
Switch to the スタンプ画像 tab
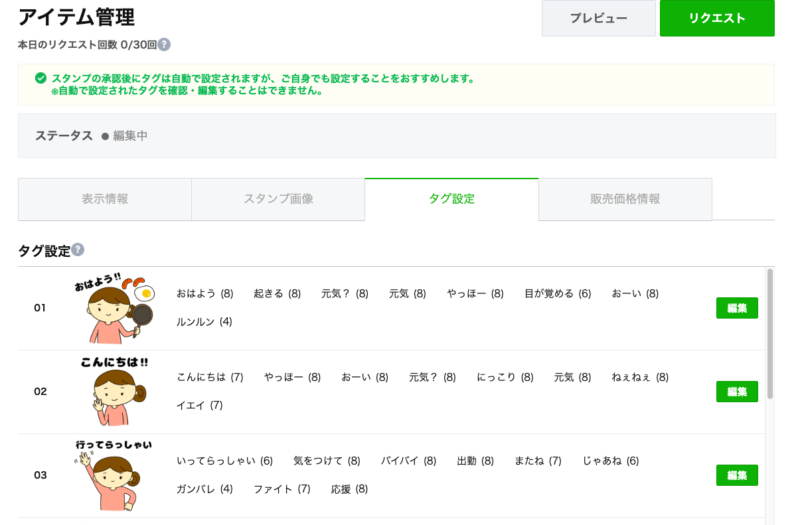pyautogui.click(x=278, y=199)
